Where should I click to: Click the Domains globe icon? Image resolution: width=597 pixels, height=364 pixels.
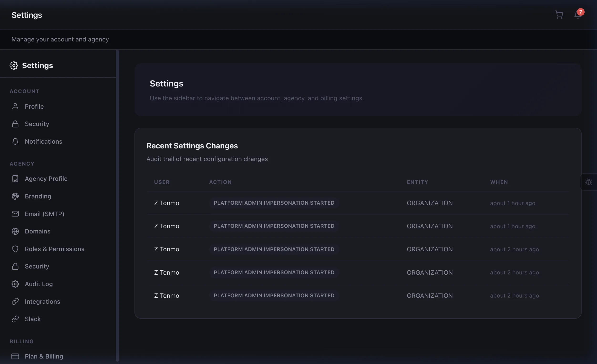click(15, 231)
